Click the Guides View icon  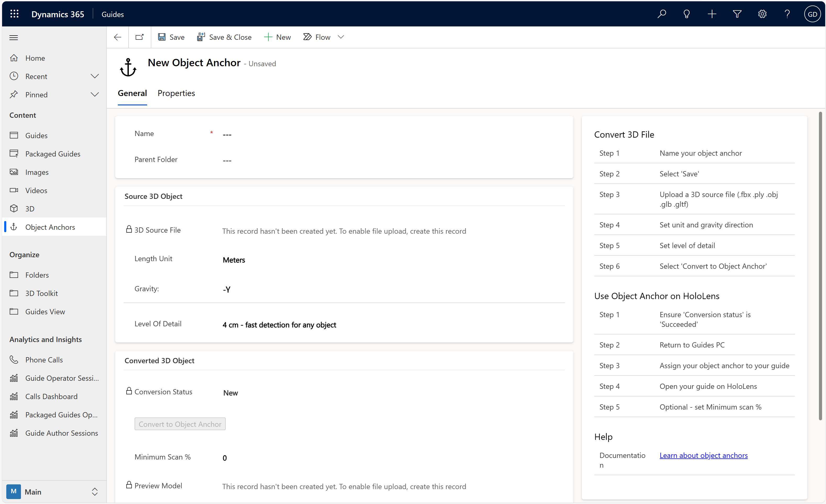pyautogui.click(x=14, y=311)
